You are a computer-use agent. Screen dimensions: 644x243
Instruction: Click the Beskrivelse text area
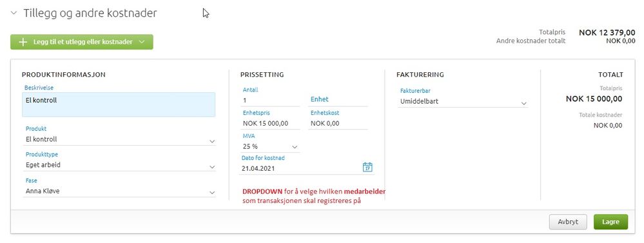point(119,104)
